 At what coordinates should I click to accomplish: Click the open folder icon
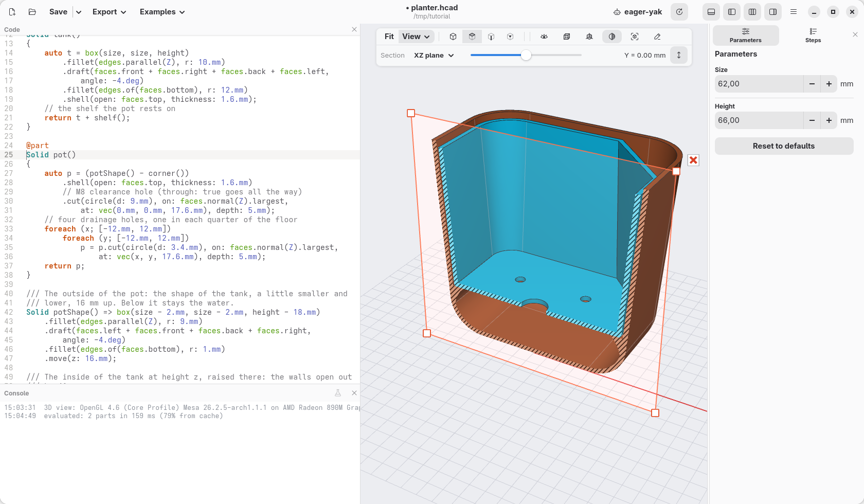(32, 12)
